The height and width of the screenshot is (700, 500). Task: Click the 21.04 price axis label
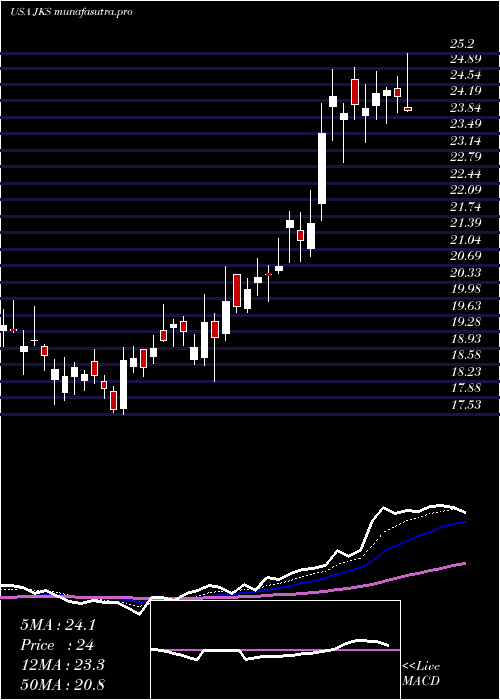point(465,240)
